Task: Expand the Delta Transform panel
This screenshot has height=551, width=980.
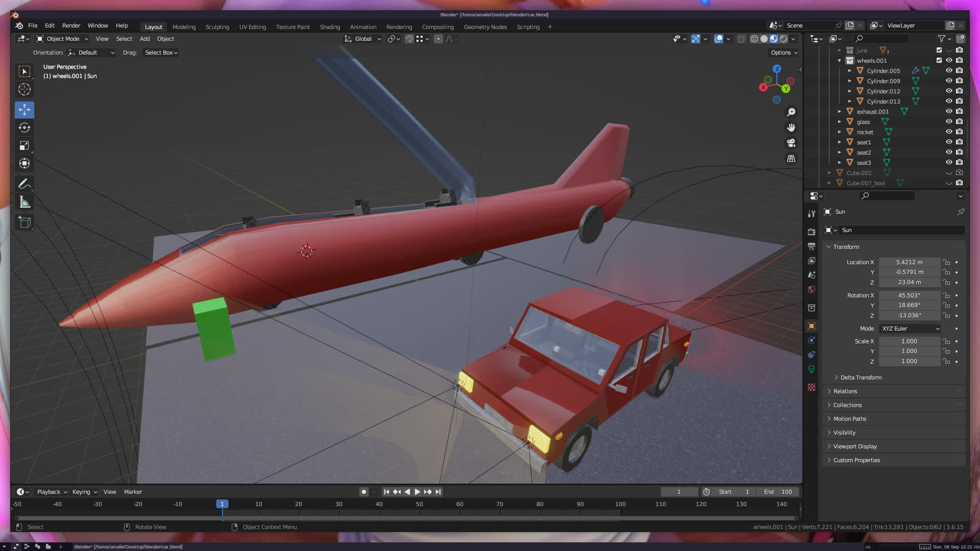Action: (x=861, y=378)
